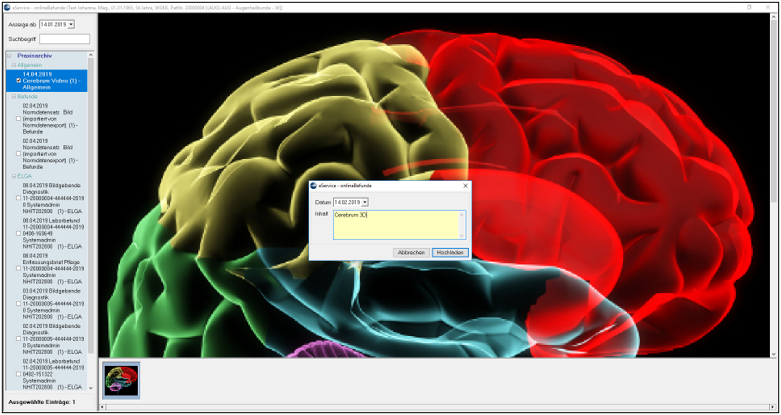Select the Praxisarchiv tree label

click(x=34, y=56)
